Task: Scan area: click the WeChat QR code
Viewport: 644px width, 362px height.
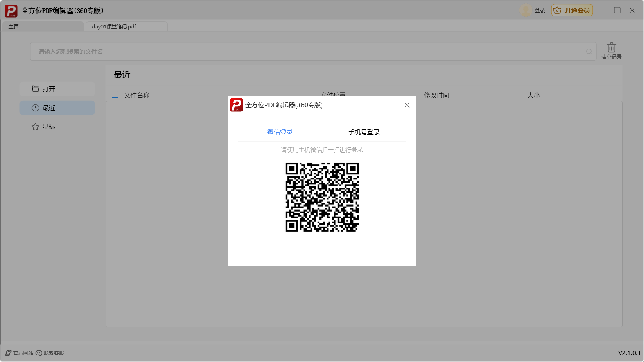Action: pos(322,197)
